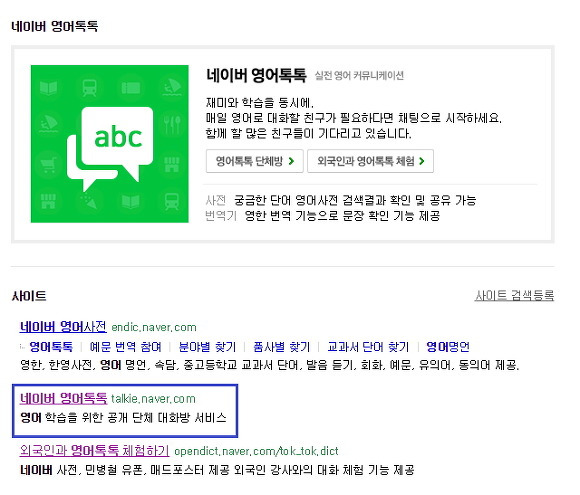This screenshot has height=495, width=580.
Task: Open the 영어명언 sub-link
Action: coord(448,347)
